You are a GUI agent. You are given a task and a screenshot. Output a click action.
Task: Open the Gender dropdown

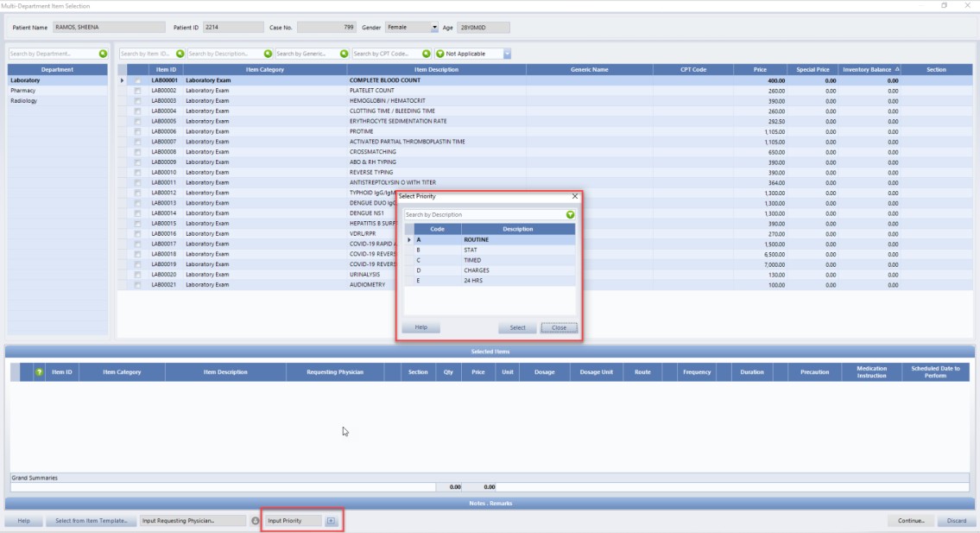434,28
